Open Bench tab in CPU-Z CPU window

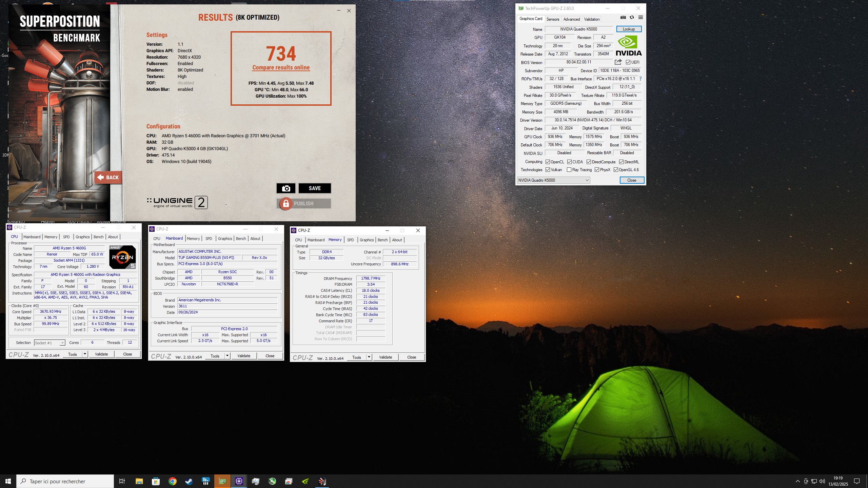click(98, 237)
